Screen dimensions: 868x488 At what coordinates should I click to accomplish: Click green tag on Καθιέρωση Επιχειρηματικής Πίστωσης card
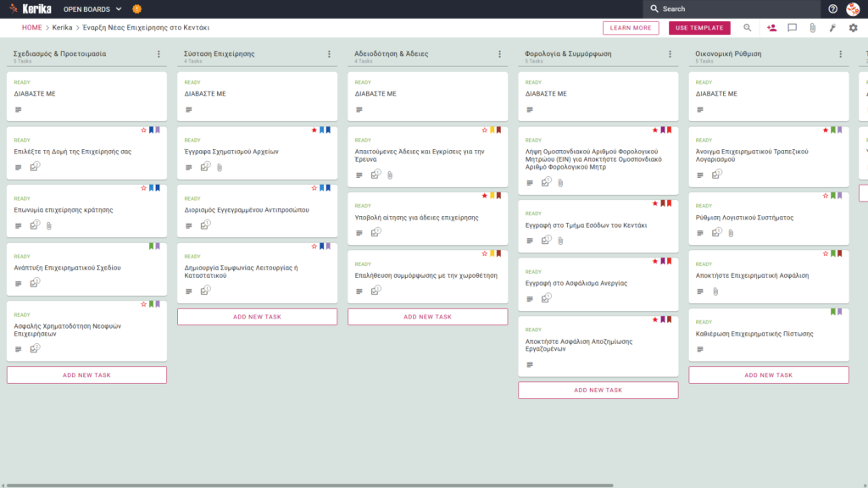(x=833, y=312)
